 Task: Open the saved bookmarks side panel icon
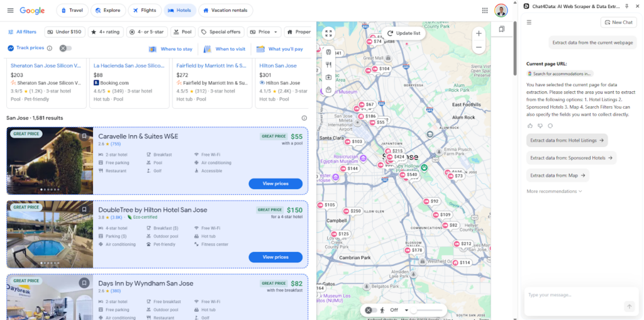point(501,29)
